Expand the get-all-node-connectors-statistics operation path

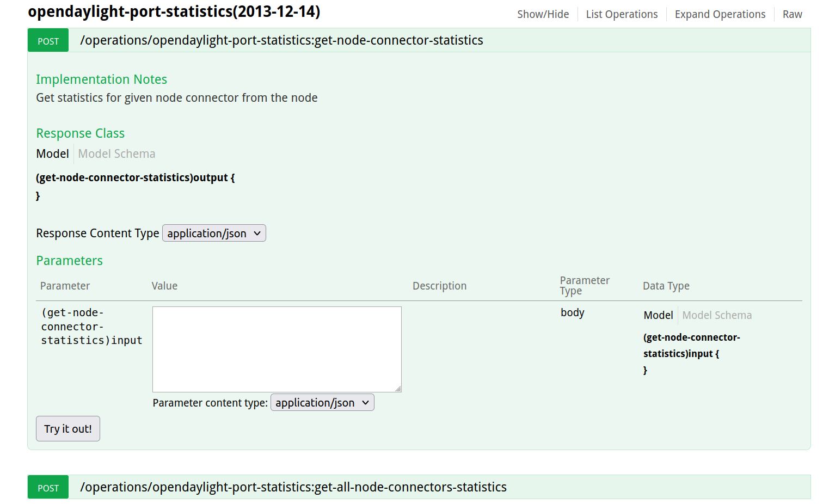293,488
